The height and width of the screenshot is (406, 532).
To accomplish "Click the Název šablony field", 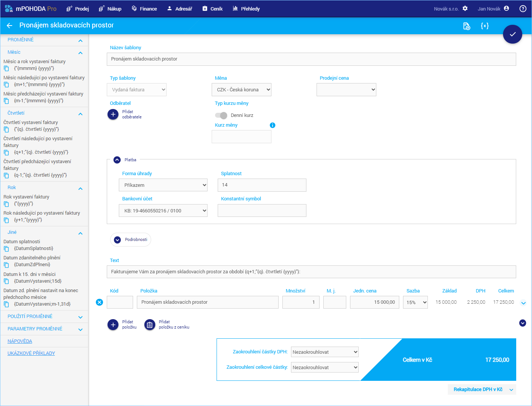I will [311, 59].
